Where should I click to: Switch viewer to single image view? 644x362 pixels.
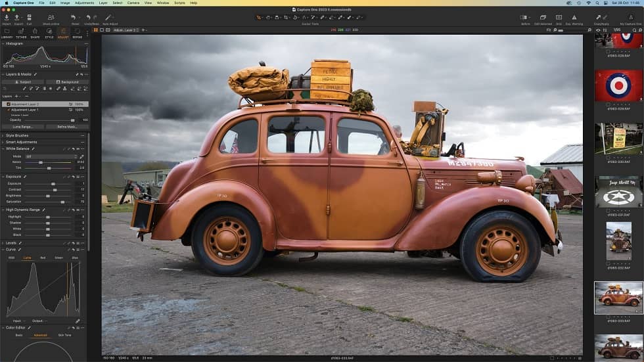(x=102, y=30)
